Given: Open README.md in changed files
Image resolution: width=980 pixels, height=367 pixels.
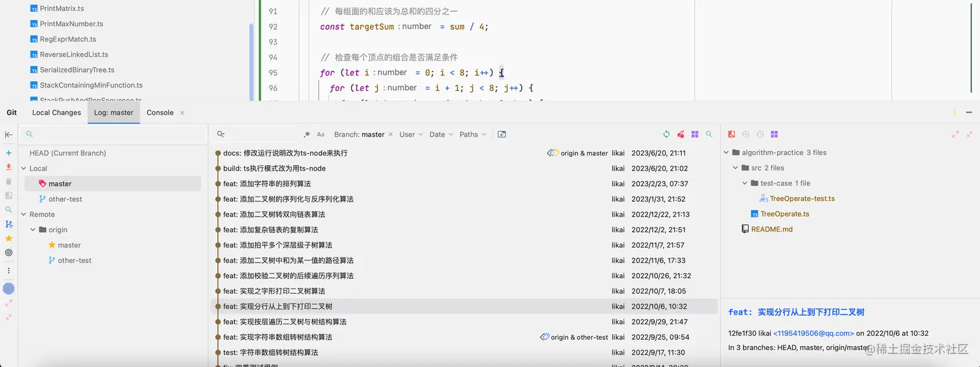Looking at the screenshot, I should [x=771, y=229].
